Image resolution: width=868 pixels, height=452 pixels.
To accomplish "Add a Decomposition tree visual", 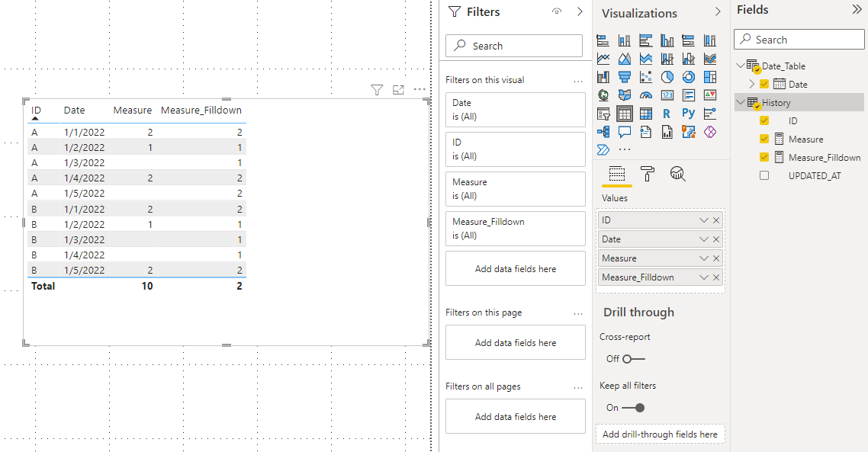I will pos(603,132).
